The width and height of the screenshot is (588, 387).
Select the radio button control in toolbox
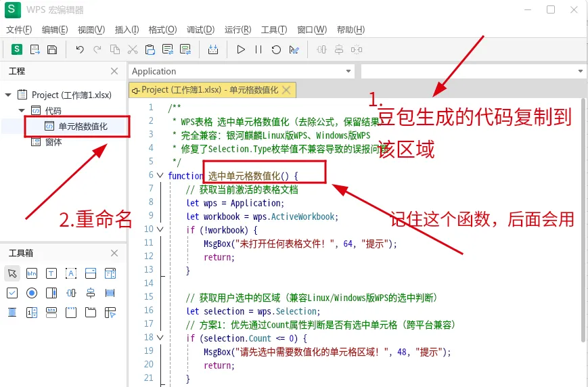tap(32, 293)
